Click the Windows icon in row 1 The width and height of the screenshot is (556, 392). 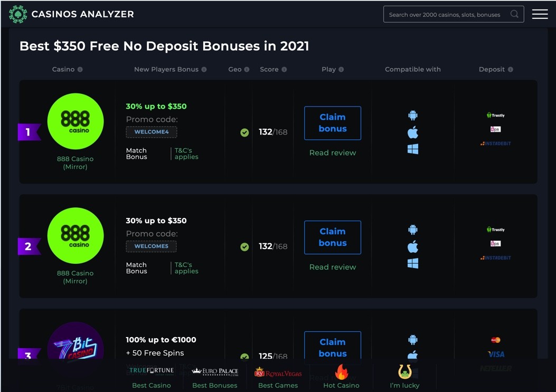click(413, 149)
